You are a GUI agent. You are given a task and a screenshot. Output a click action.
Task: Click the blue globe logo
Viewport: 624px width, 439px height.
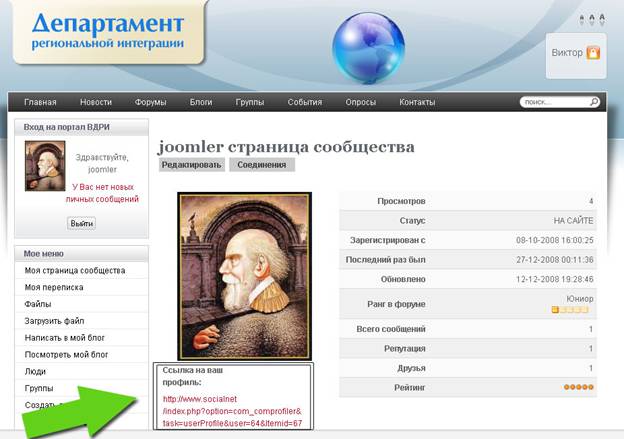(369, 48)
